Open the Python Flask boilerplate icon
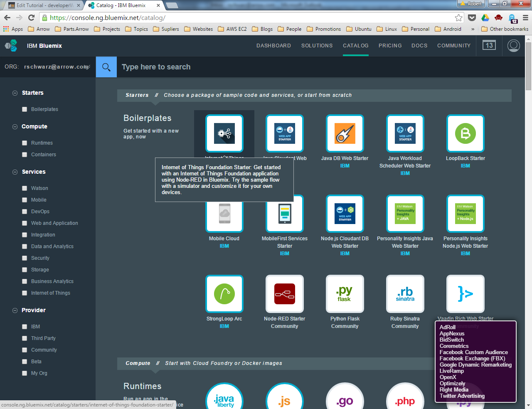The width and height of the screenshot is (532, 409). pyautogui.click(x=345, y=294)
